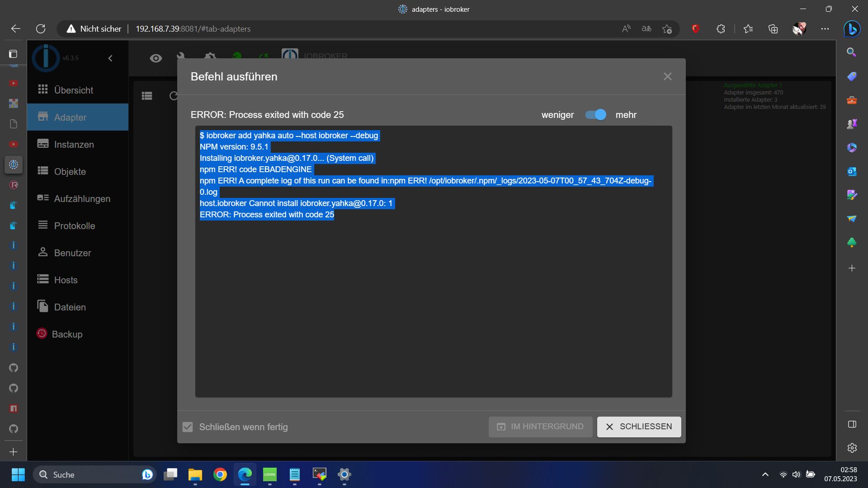Click the volume icon in system tray
Image resolution: width=868 pixels, height=488 pixels.
click(797, 474)
